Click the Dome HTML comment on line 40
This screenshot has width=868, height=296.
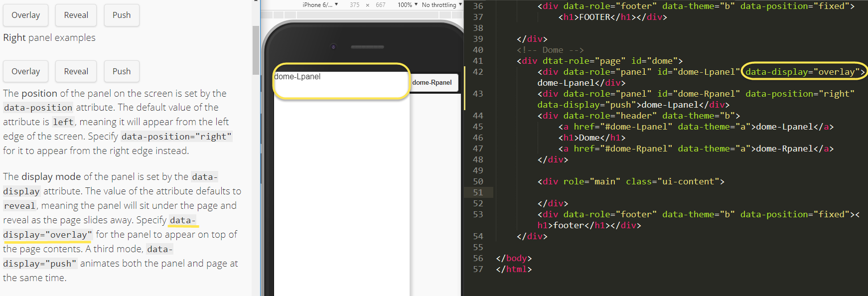point(550,50)
